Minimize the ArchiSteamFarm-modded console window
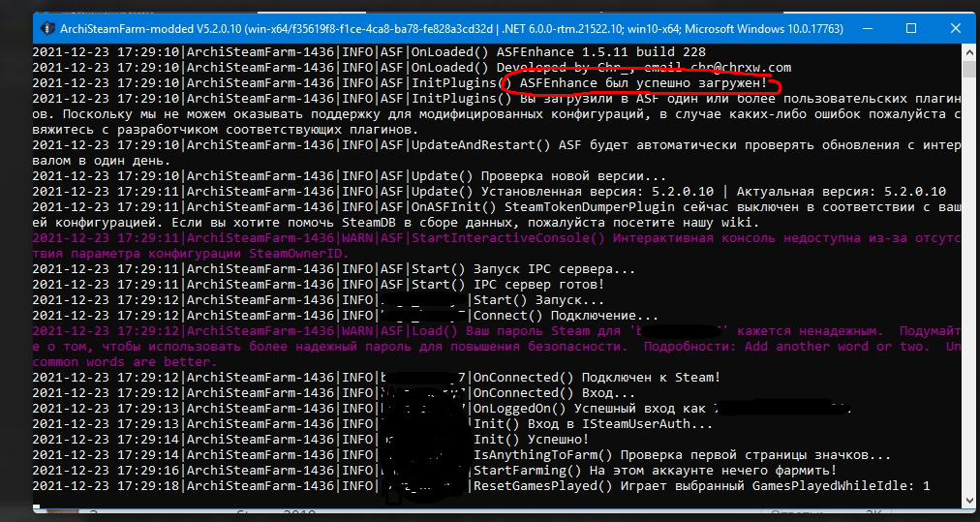Image resolution: width=980 pixels, height=522 pixels. pos(868,29)
